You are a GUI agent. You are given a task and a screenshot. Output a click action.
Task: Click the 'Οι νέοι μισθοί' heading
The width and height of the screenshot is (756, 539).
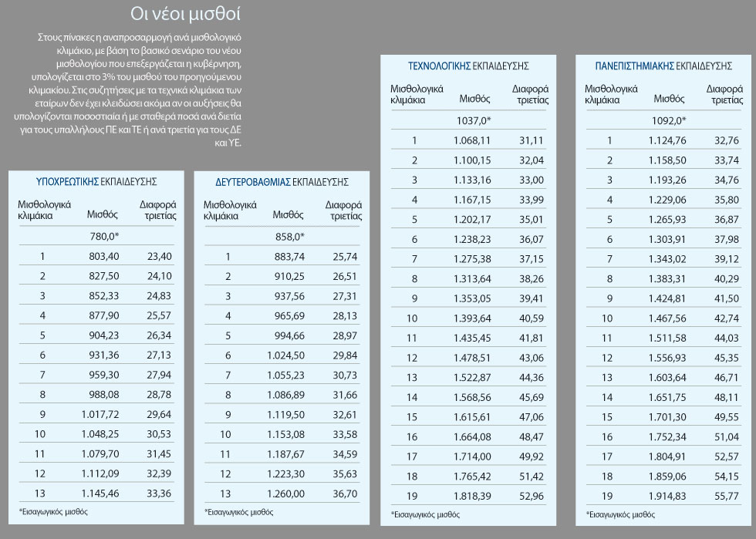point(185,14)
